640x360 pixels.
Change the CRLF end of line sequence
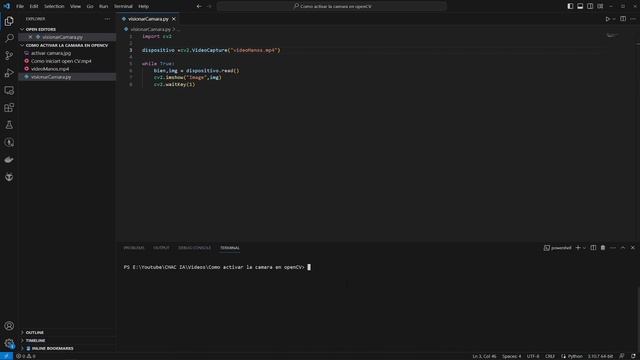tap(550, 356)
